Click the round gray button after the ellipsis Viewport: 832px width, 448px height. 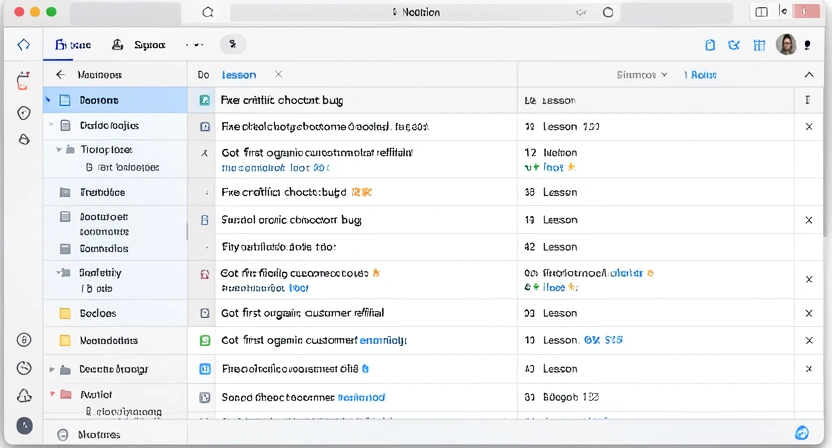pos(232,45)
